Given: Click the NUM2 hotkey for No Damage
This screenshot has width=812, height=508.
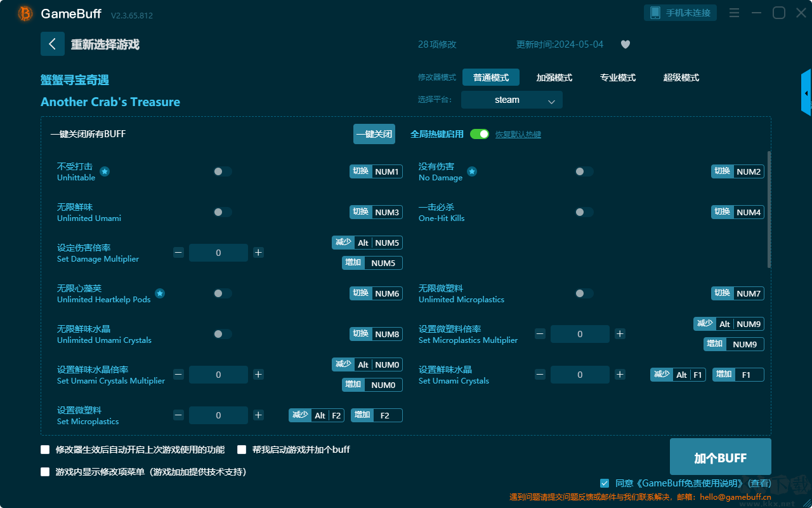Looking at the screenshot, I should point(738,171).
